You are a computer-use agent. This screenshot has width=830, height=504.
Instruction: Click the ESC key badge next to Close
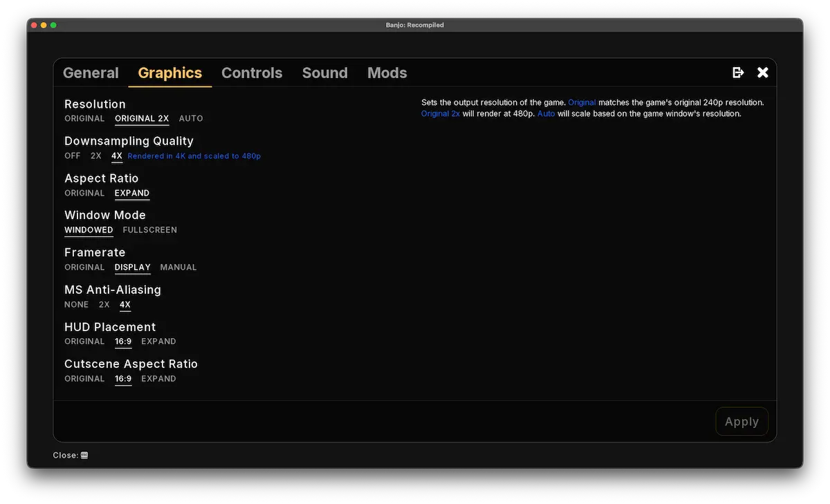(84, 455)
